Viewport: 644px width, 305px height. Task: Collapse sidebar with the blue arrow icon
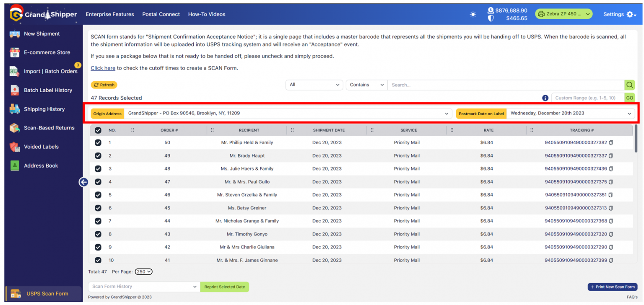point(83,182)
